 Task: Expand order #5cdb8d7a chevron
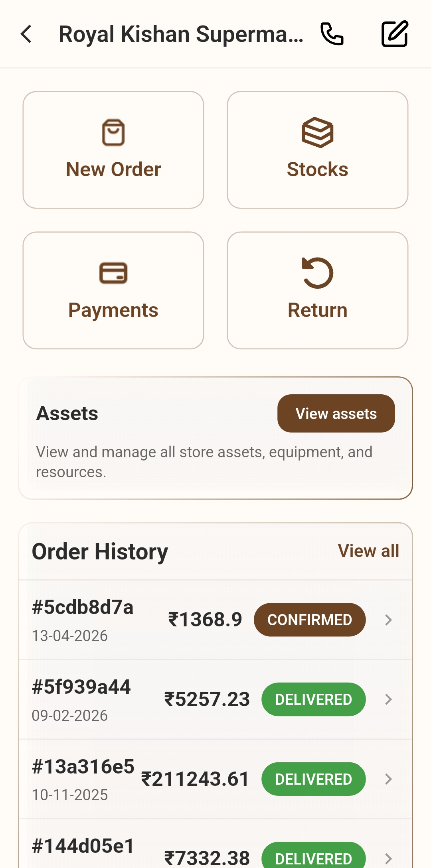[388, 620]
